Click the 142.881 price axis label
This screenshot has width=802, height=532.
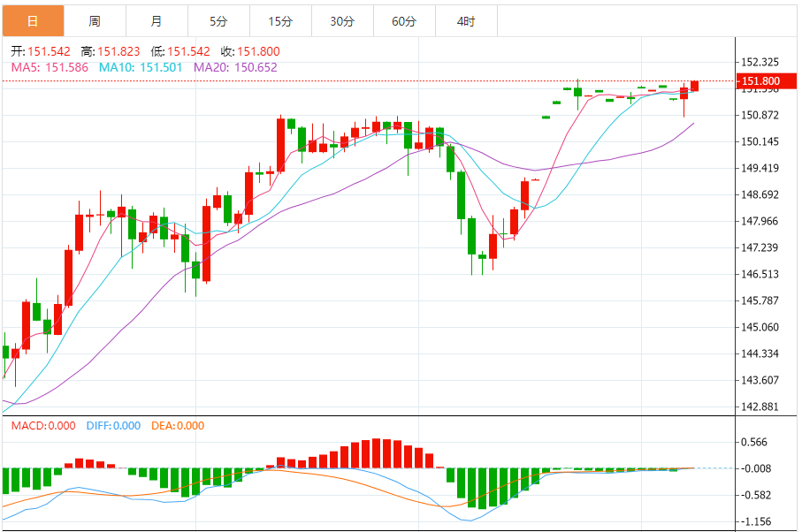point(760,407)
